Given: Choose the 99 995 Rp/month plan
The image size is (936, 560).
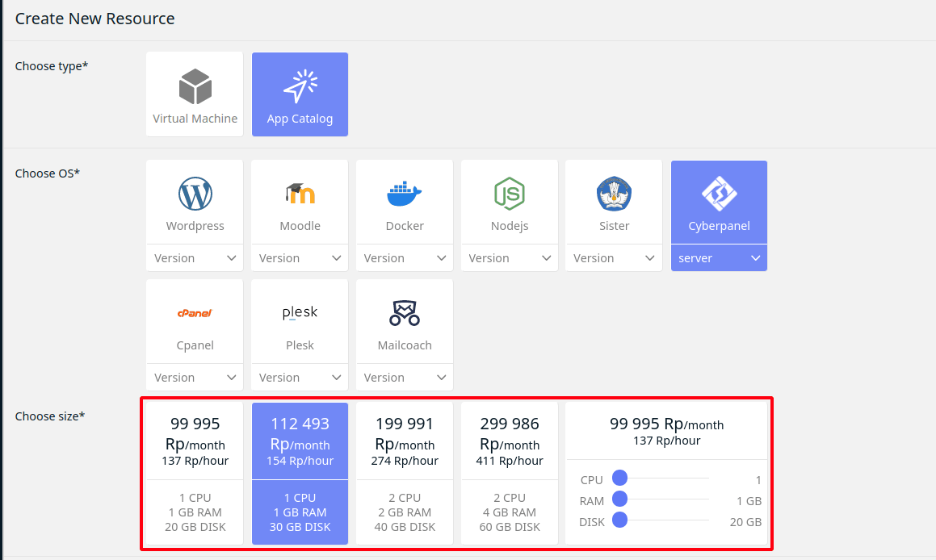Looking at the screenshot, I should click(194, 440).
